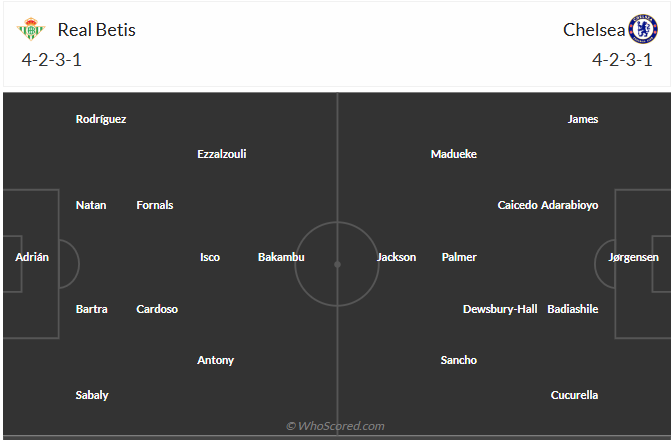Pick midfielder Fornals
The image size is (671, 440).
click(x=155, y=205)
